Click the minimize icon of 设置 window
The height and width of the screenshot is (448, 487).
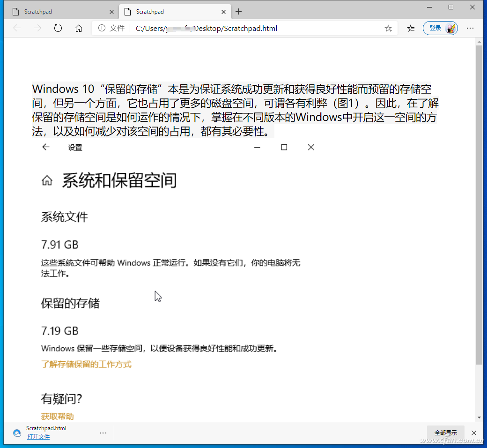pos(257,147)
